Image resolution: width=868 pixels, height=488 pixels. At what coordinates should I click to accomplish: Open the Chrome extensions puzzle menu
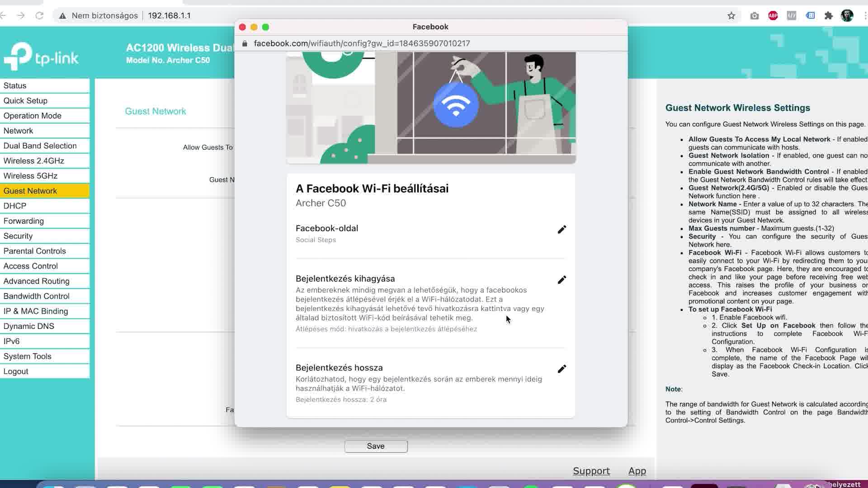pos(828,16)
